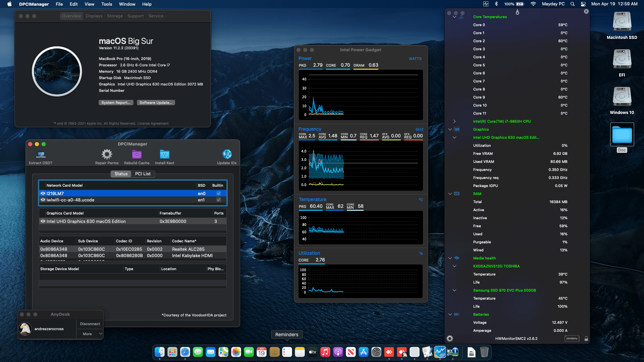
Task: Collapse the KXG5AZNV512G TOSHIBA drive entry
Action: click(454, 266)
